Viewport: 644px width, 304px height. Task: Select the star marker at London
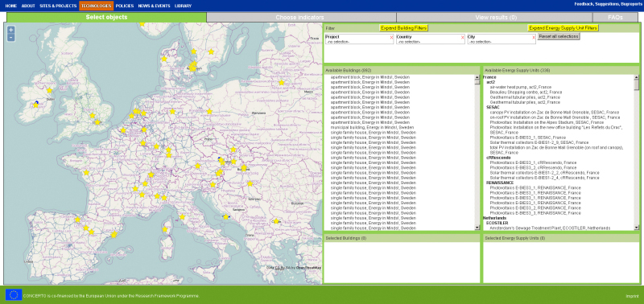pos(97,122)
